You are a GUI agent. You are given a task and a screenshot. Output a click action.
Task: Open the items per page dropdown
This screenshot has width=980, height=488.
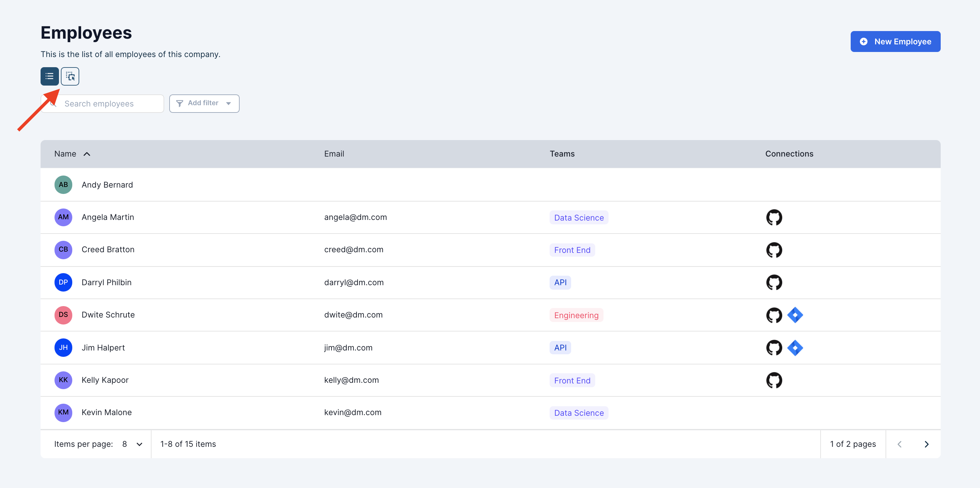132,444
